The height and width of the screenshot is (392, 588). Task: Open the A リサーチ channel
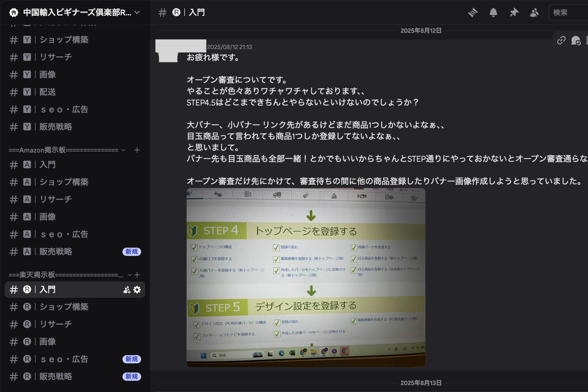click(75, 200)
